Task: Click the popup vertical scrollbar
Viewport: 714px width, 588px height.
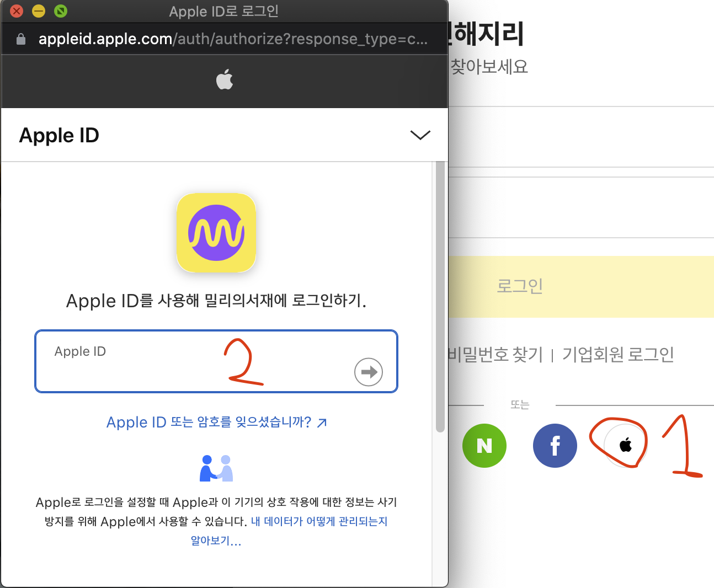Action: tap(440, 297)
